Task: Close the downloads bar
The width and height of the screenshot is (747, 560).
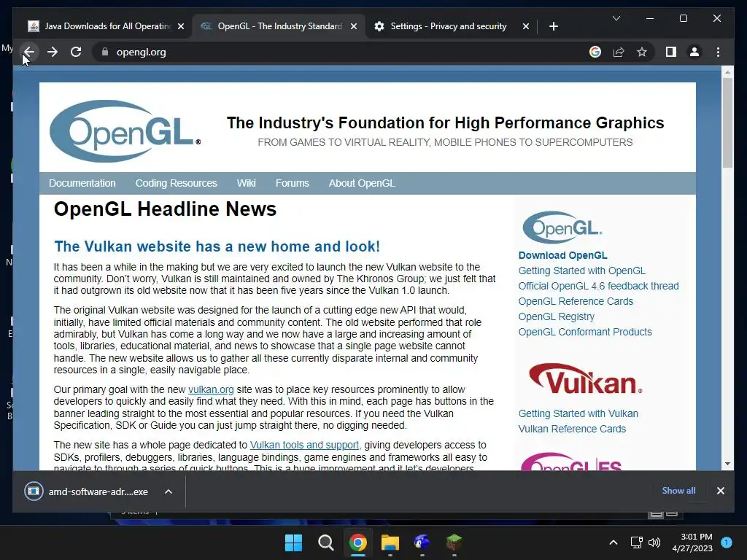Action: click(x=720, y=491)
